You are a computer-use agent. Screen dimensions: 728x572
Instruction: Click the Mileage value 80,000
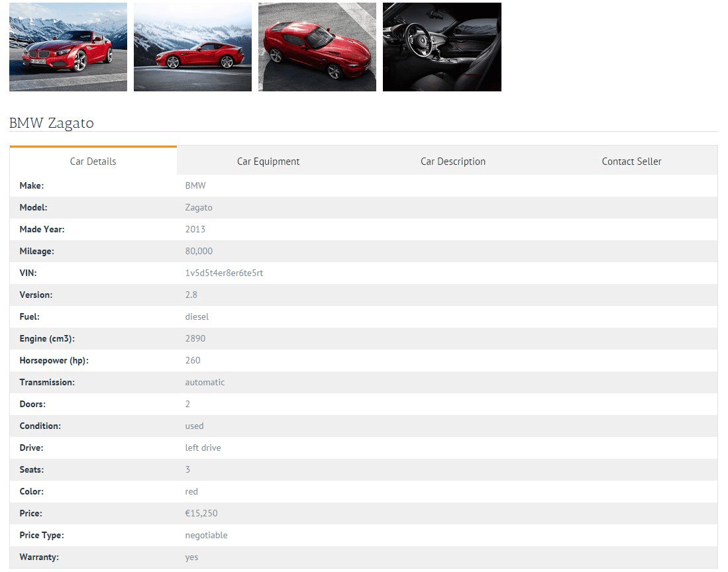point(199,251)
